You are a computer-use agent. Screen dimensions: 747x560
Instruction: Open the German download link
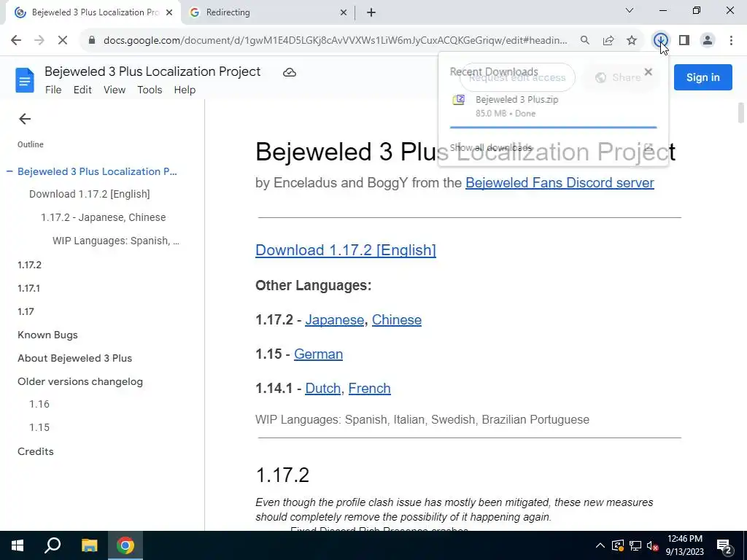point(318,354)
